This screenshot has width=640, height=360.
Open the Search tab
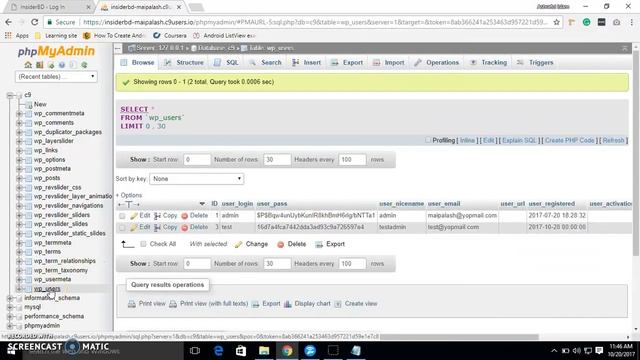(x=265, y=62)
